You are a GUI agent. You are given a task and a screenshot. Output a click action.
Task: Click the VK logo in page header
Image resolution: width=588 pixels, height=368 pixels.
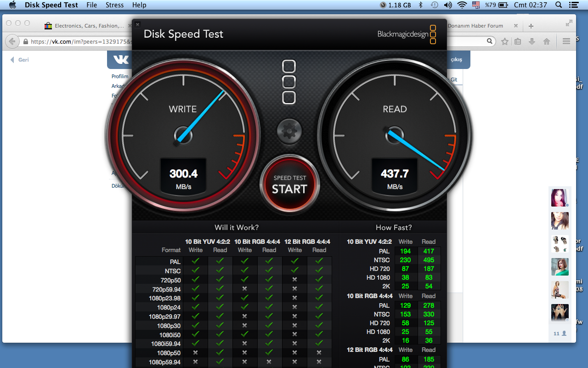click(121, 60)
